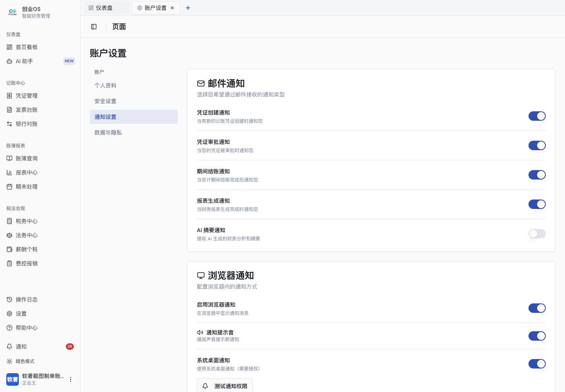Click the 首页看板 dashboard grid icon

click(9, 47)
